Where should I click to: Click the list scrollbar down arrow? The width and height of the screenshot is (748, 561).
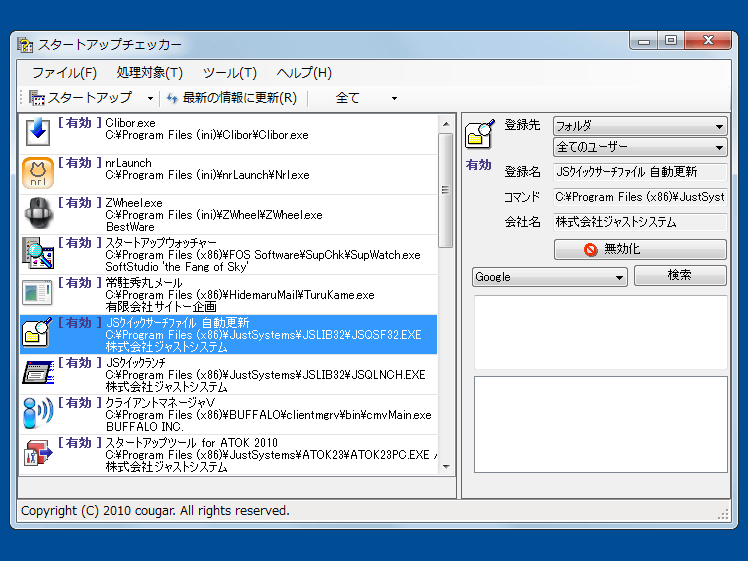[x=446, y=467]
